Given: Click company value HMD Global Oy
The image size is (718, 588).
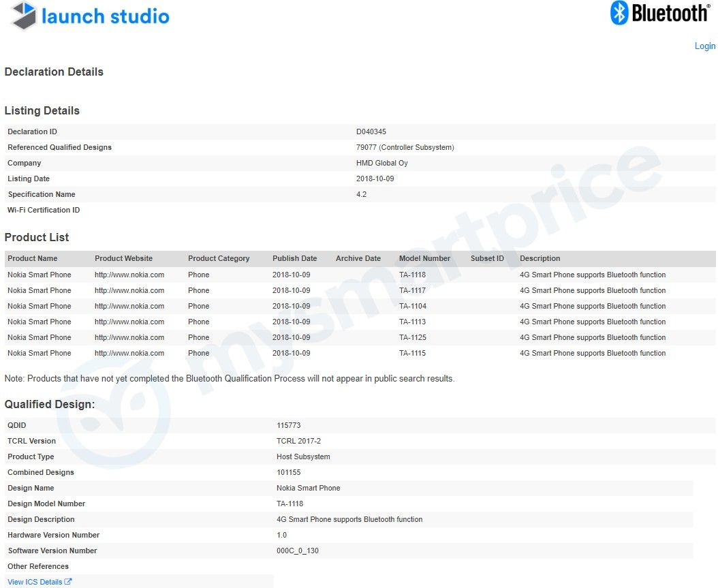Looking at the screenshot, I should (382, 163).
